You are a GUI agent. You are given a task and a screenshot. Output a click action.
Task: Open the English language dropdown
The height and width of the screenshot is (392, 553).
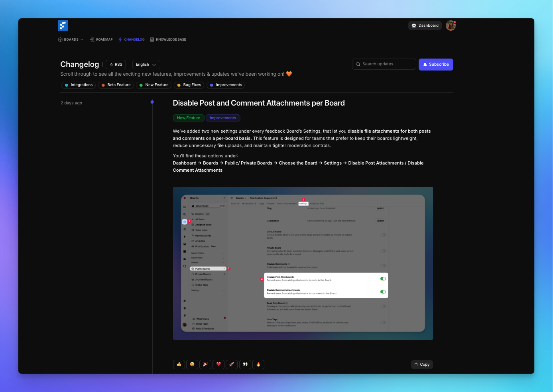146,64
